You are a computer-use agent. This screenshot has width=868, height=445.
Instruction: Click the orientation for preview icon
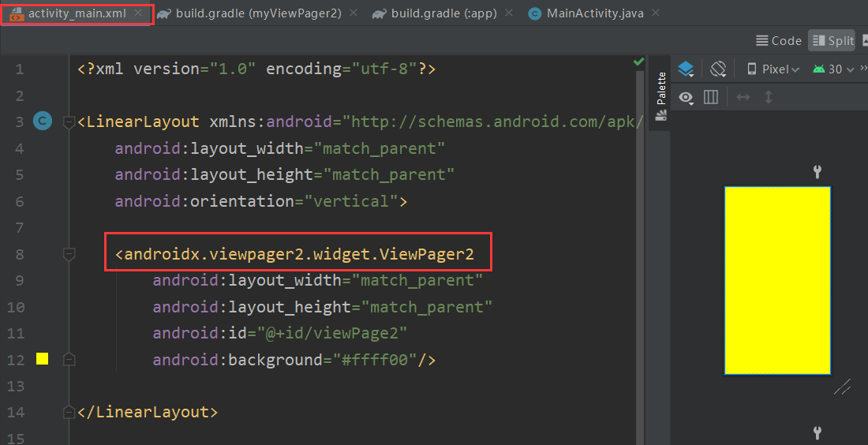click(718, 69)
